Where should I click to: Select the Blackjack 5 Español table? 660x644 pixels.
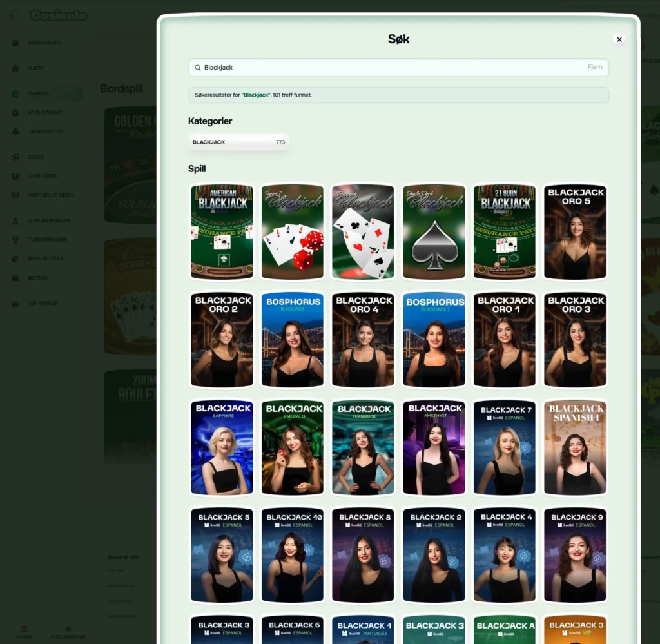point(222,555)
